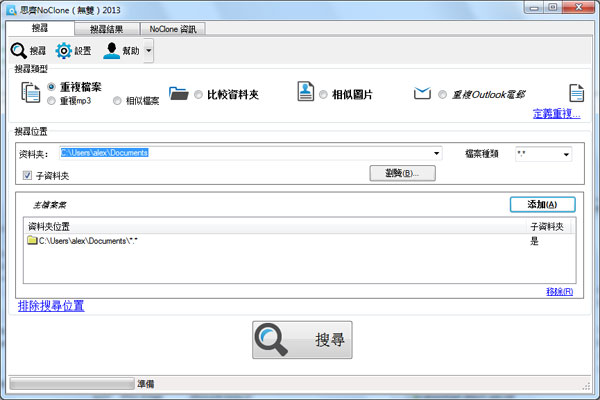Toggle the 子資料夾 checkbox
Viewport: 600px width, 400px height.
[x=27, y=175]
